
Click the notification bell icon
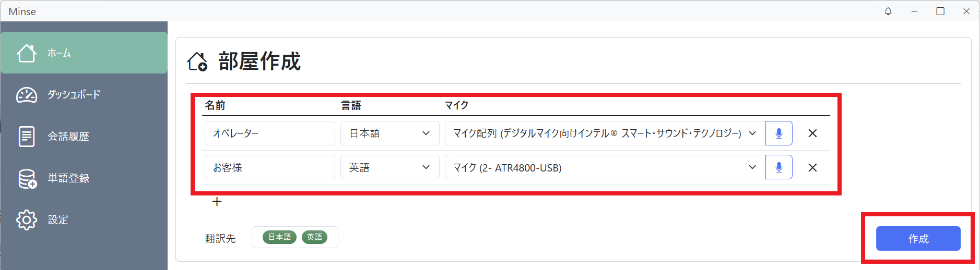tap(888, 11)
